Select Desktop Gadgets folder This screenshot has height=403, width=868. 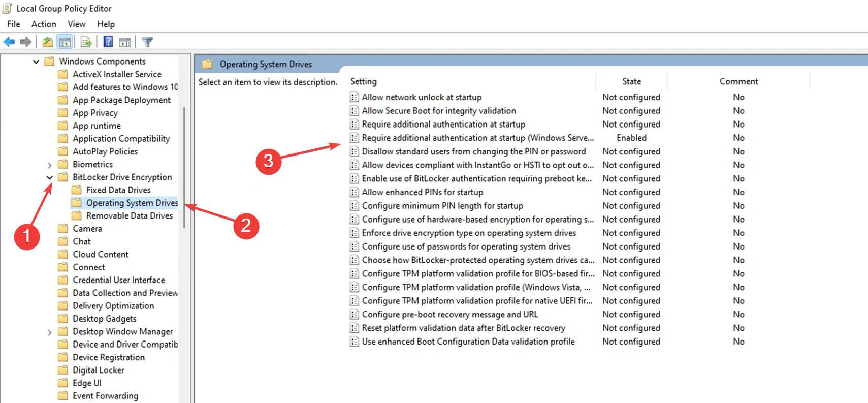(x=105, y=318)
